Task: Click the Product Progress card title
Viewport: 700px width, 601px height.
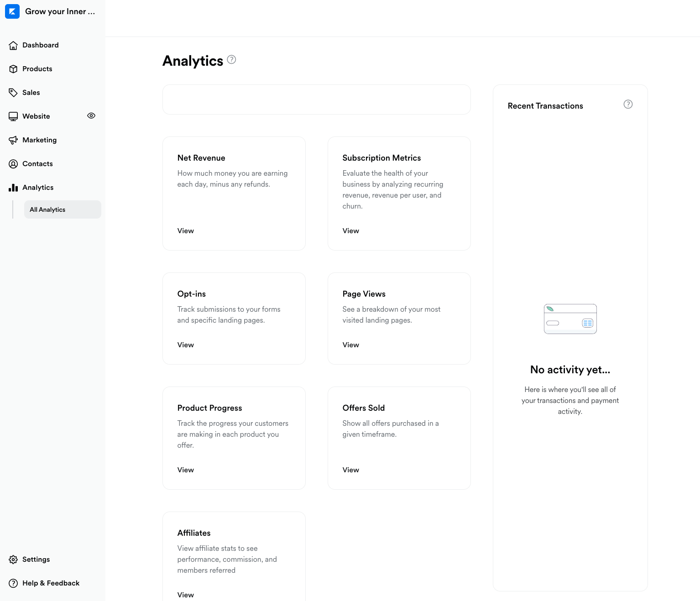Action: [x=210, y=408]
